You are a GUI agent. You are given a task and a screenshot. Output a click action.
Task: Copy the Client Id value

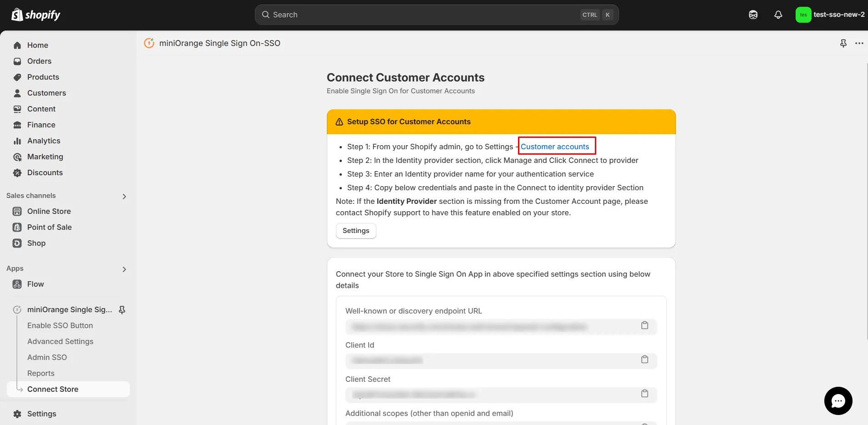645,359
